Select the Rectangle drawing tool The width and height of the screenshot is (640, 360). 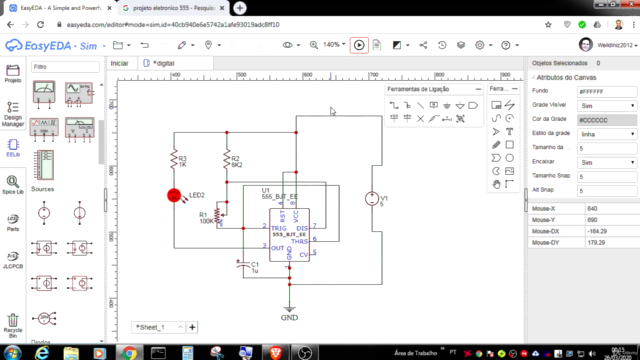(x=509, y=144)
